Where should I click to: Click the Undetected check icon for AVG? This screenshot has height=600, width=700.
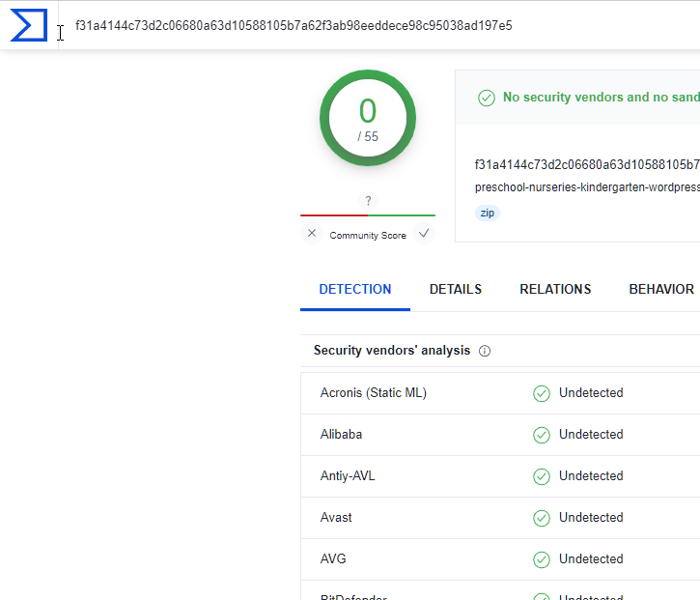(542, 559)
